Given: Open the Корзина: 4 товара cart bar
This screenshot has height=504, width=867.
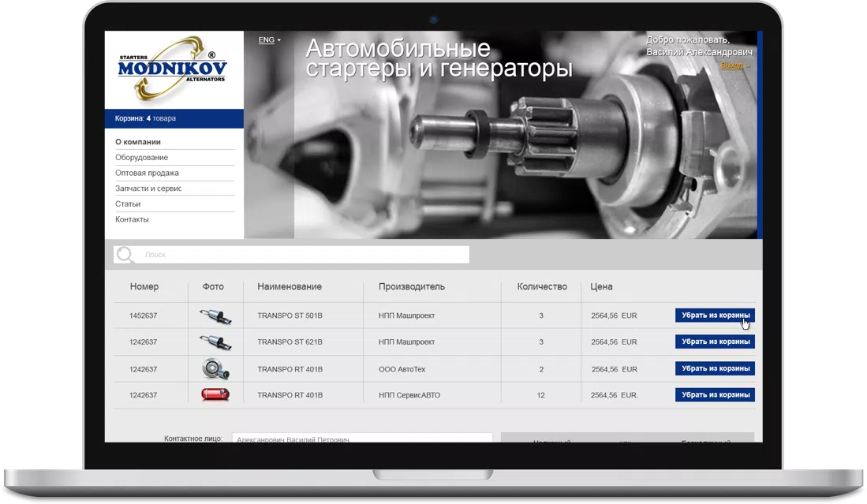Looking at the screenshot, I should 174,118.
